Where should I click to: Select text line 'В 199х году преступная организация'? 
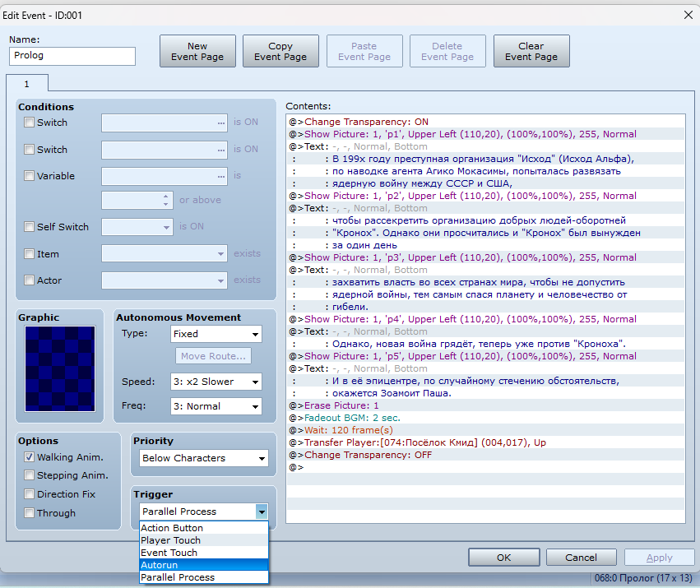pyautogui.click(x=485, y=159)
